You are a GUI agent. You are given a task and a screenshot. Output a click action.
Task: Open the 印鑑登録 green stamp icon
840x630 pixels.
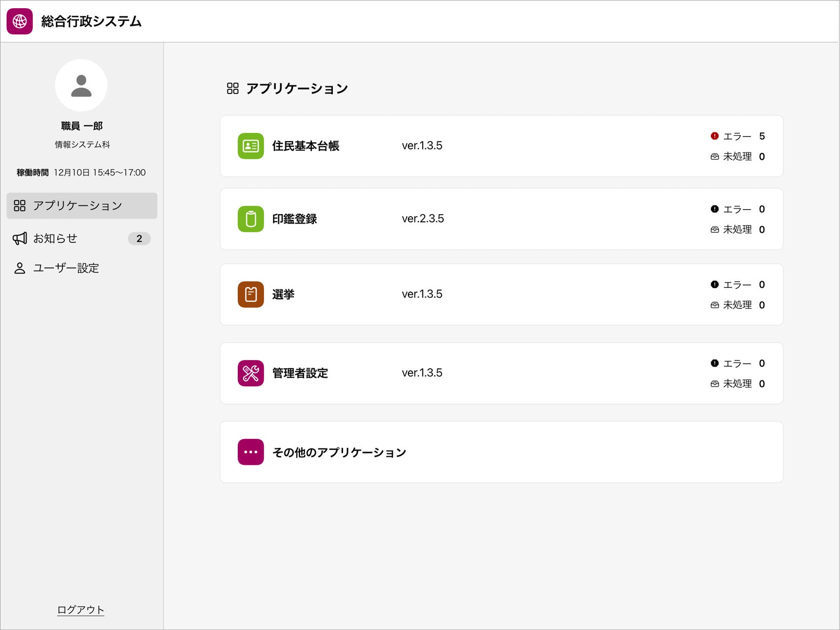click(x=251, y=219)
